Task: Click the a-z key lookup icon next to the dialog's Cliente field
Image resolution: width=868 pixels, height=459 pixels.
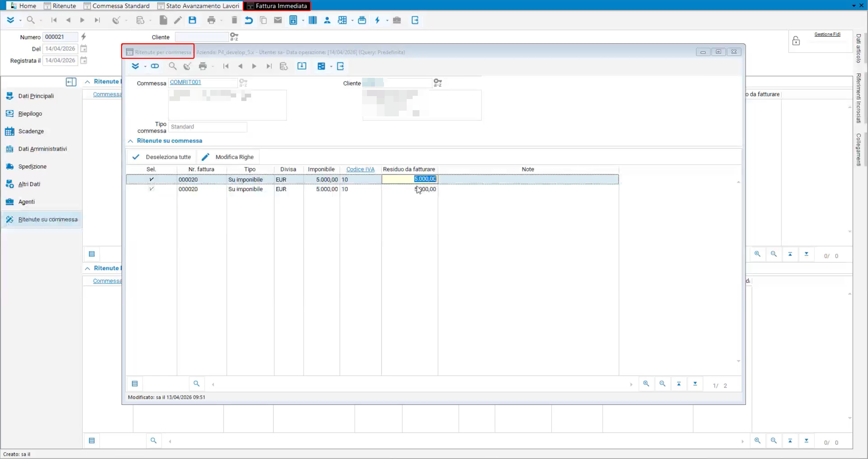Action: [x=438, y=83]
